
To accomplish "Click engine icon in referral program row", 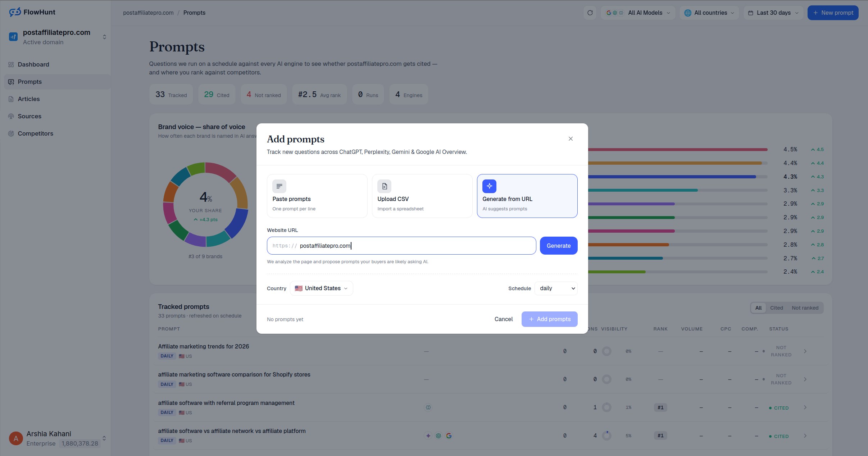I will pos(428,407).
